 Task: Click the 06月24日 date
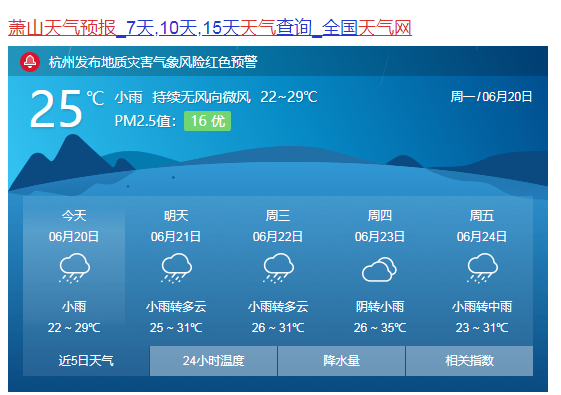pyautogui.click(x=482, y=236)
